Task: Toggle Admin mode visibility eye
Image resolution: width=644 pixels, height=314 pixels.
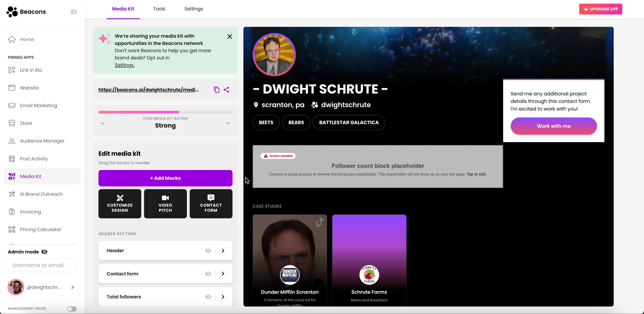Action: 45,252
